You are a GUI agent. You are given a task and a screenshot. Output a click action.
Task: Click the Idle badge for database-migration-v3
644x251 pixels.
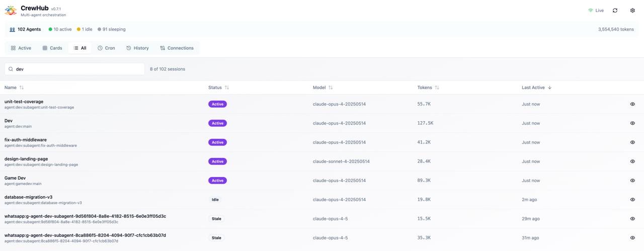pyautogui.click(x=215, y=200)
